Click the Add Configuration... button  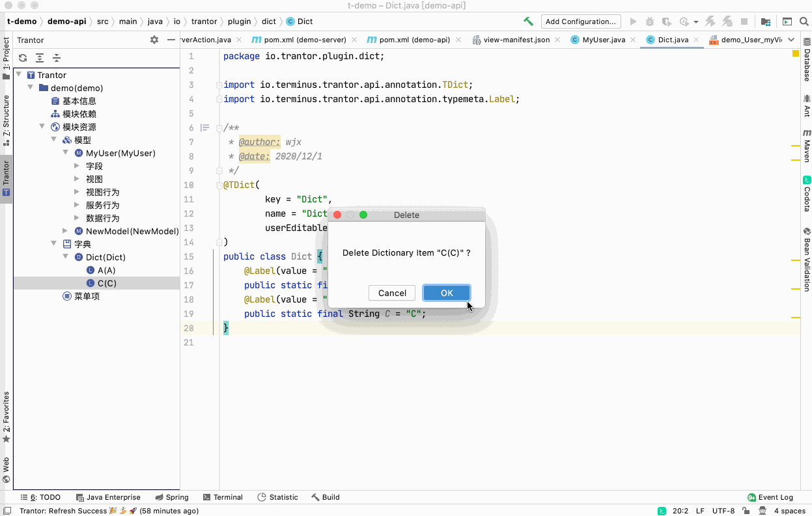[580, 21]
